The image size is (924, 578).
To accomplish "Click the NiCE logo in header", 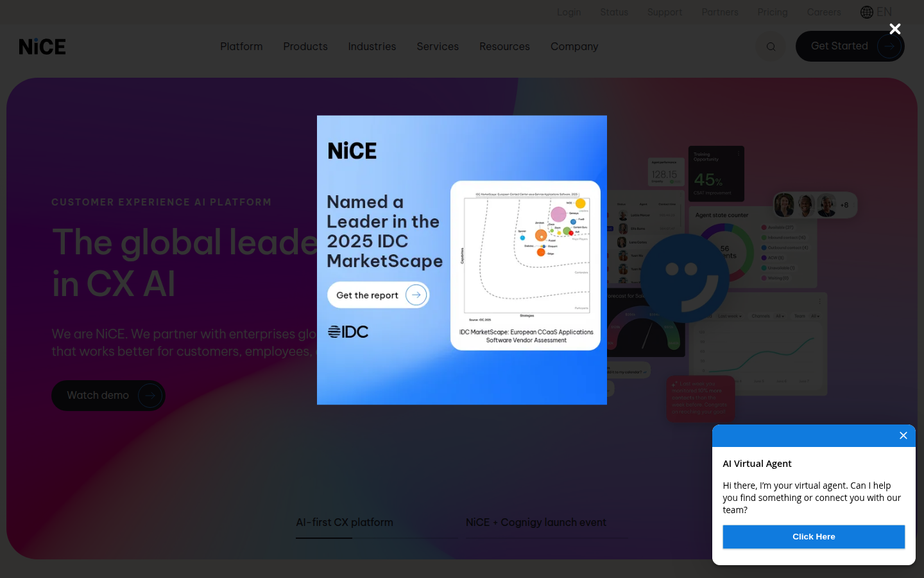I will pos(42,47).
